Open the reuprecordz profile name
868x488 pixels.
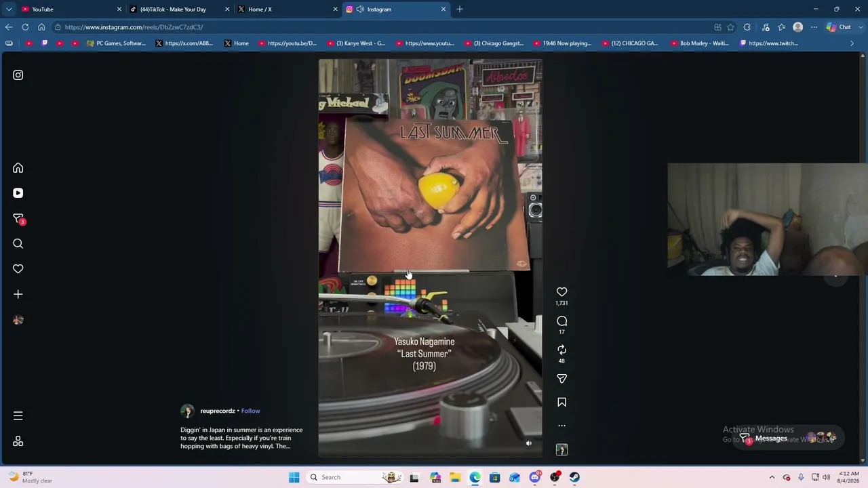(218, 411)
